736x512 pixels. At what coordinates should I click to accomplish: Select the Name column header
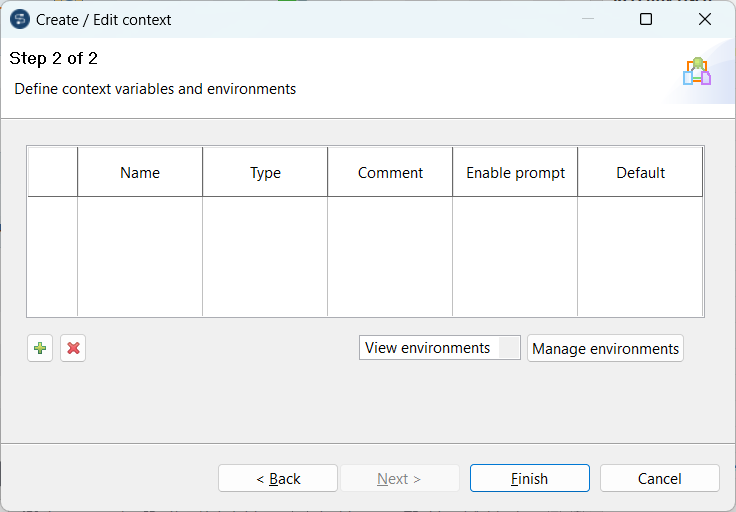point(140,172)
